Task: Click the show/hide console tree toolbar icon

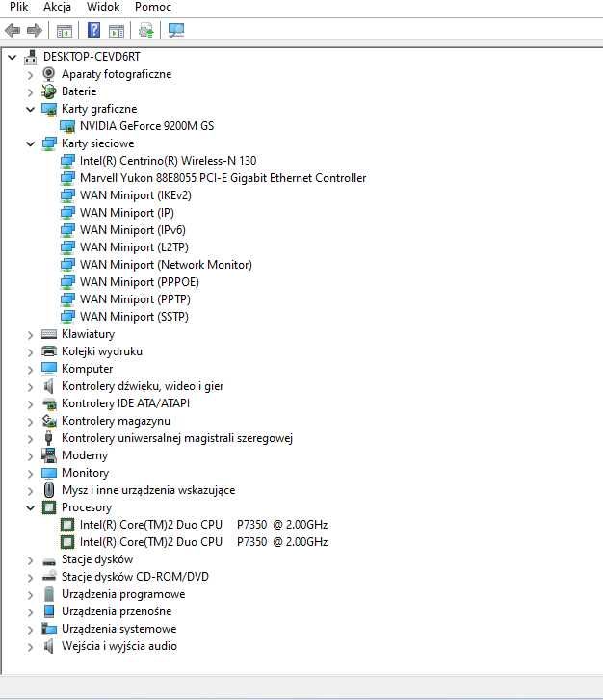Action: [x=65, y=31]
